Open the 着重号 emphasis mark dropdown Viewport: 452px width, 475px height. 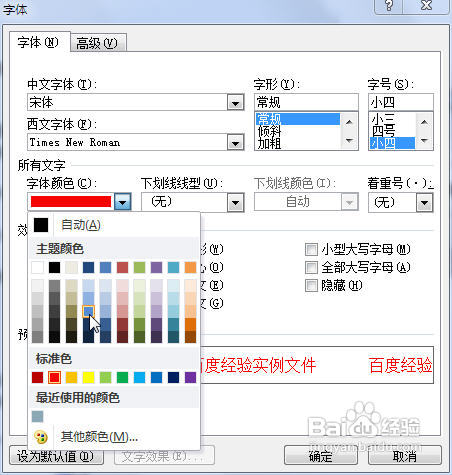point(424,202)
